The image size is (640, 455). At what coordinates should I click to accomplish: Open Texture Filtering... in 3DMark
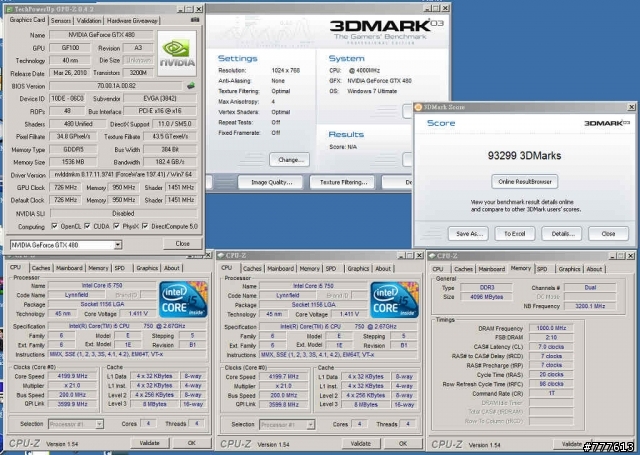[x=343, y=182]
